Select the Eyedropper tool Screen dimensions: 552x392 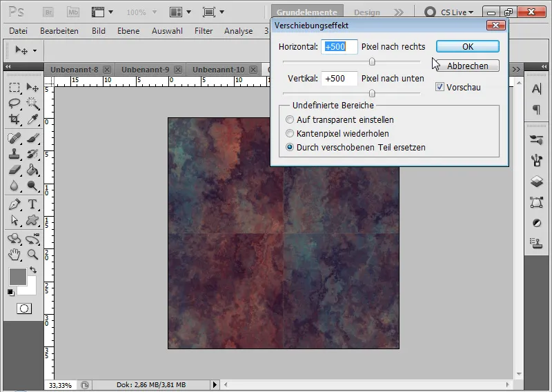point(32,119)
